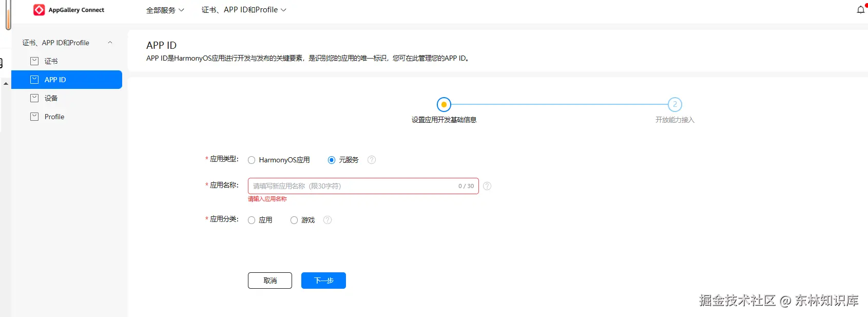Select the HarmonyOS应用 radio button
Screen dimensions: 868x317
point(252,160)
